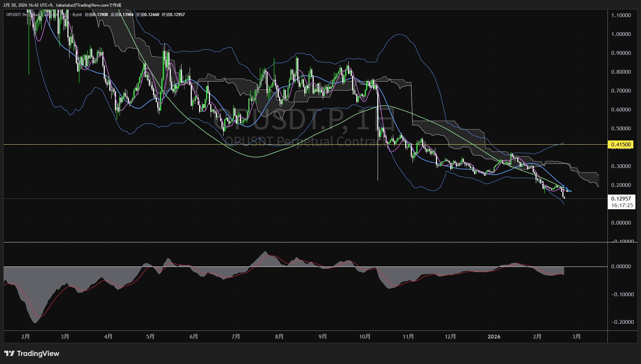Click the 2026 year label on time axis

pos(494,336)
